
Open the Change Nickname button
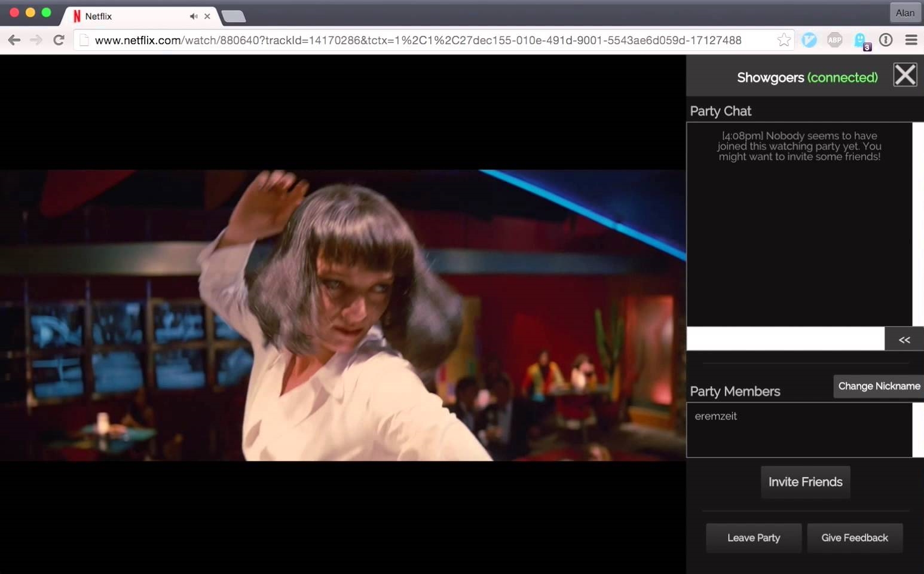879,386
